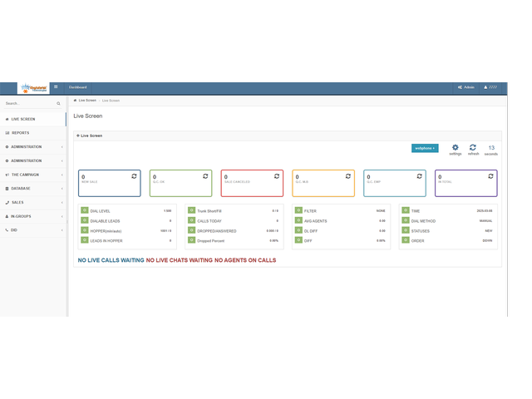Click the refresh icon above the stat cards
This screenshot has height=399, width=532.
[473, 148]
